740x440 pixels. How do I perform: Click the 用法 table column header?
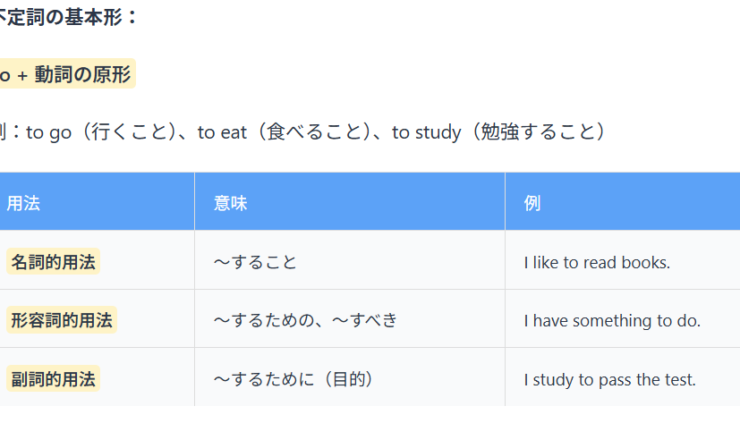tap(24, 202)
